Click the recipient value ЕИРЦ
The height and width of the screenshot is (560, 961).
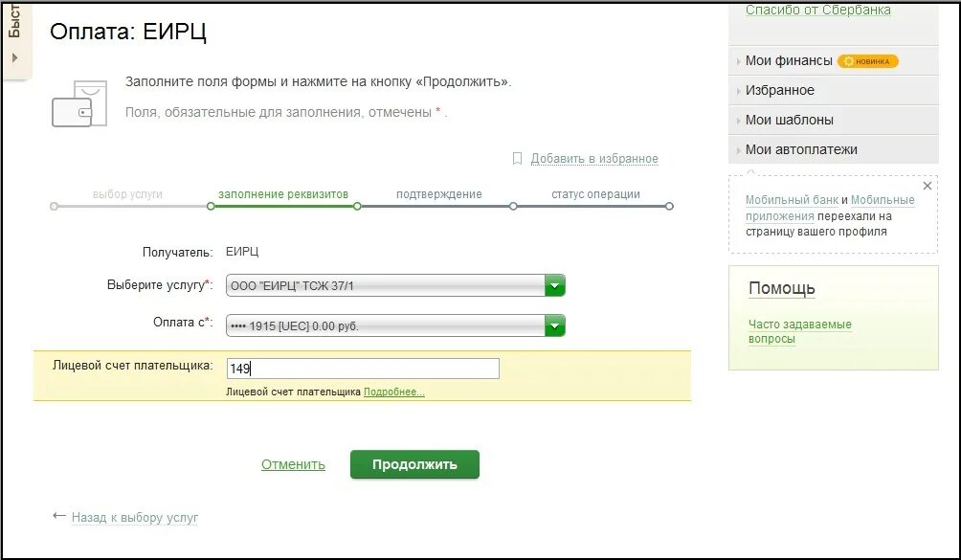(242, 252)
